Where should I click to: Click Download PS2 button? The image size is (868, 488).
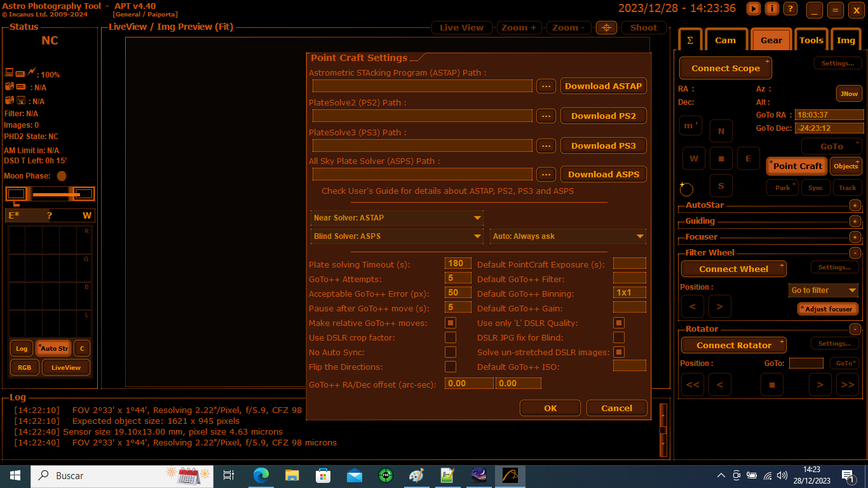pyautogui.click(x=604, y=116)
